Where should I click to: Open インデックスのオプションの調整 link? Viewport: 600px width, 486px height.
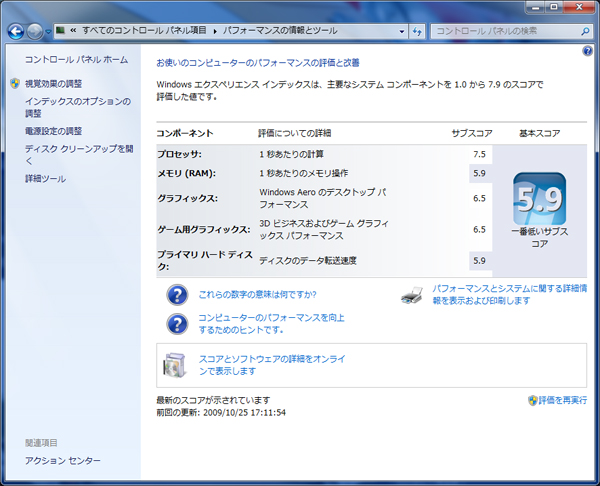[x=78, y=107]
